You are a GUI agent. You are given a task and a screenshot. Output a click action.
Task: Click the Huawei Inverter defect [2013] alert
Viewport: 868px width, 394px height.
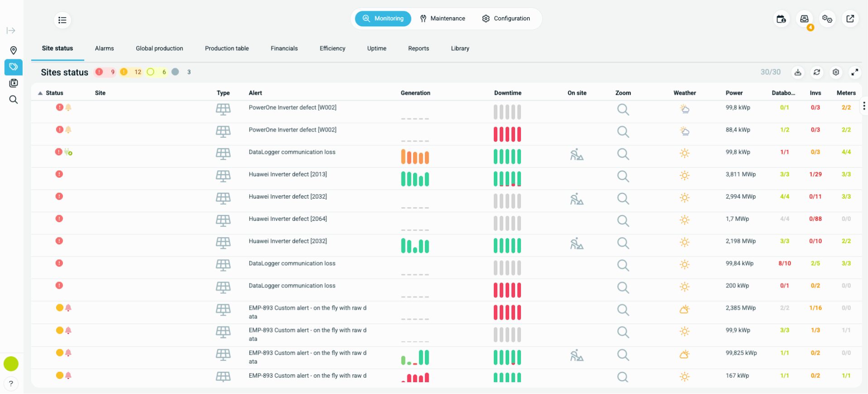(288, 175)
